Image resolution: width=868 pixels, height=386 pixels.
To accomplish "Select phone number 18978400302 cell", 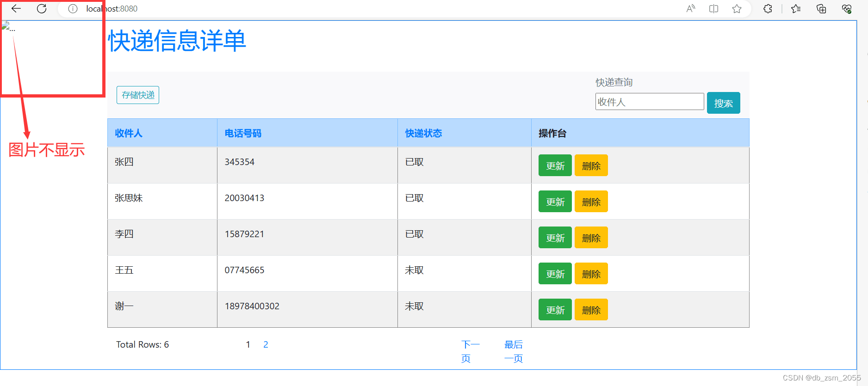I will [x=252, y=306].
